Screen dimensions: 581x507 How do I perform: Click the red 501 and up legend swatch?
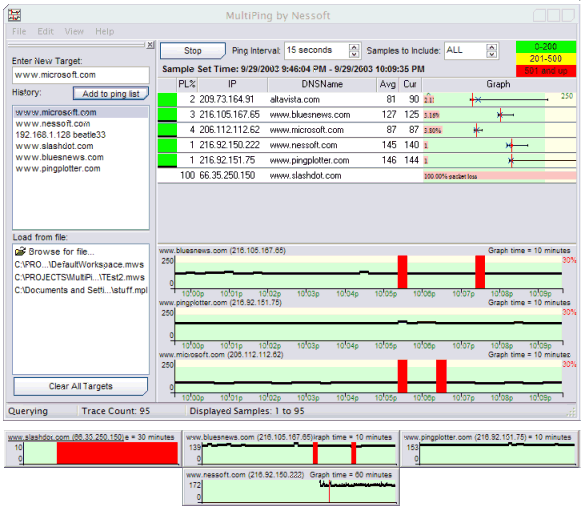tap(546, 71)
